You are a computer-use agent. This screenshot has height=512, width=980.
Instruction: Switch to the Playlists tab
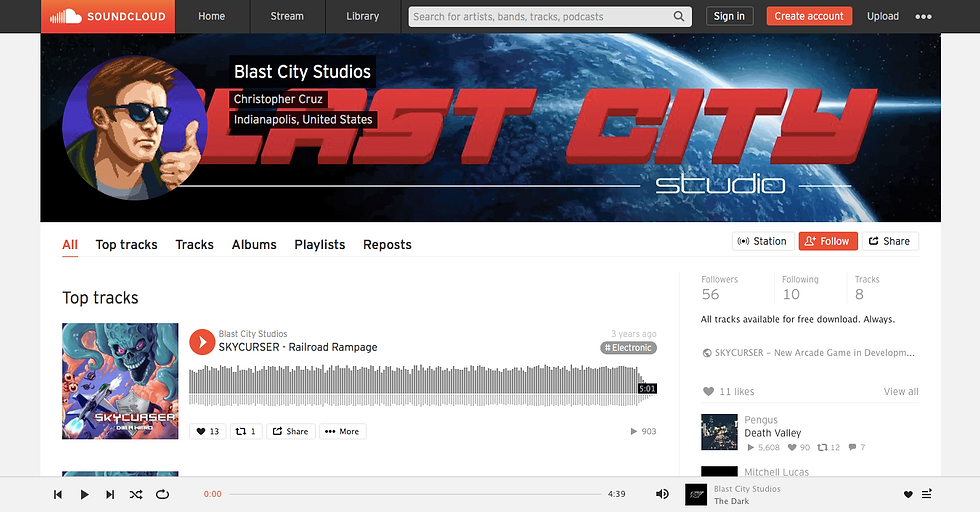tap(319, 244)
